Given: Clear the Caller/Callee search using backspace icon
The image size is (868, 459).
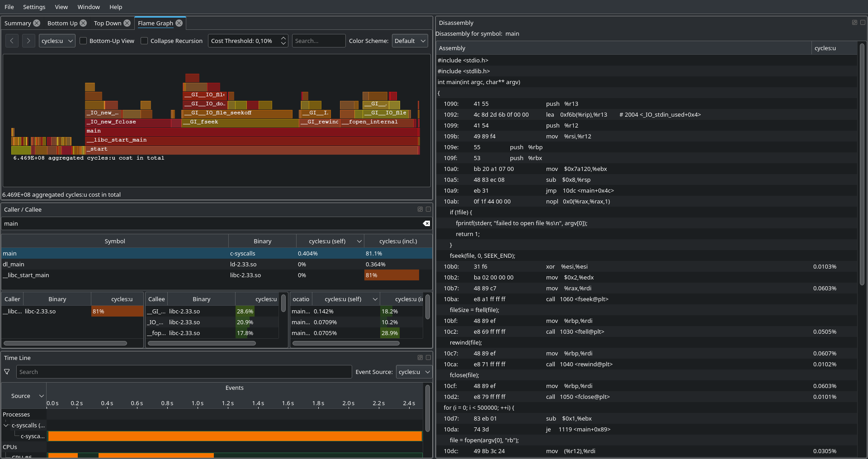Looking at the screenshot, I should (426, 223).
